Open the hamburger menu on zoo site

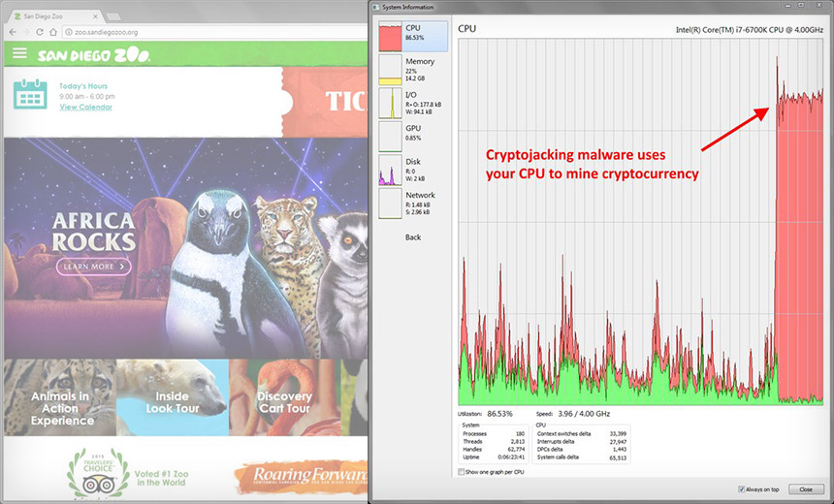click(19, 52)
